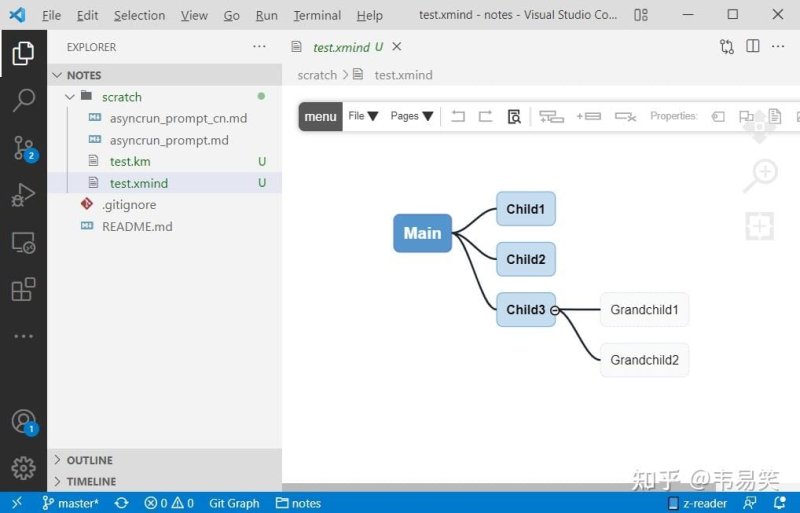
Task: Open the File dropdown in mind map toolbar
Action: point(363,116)
